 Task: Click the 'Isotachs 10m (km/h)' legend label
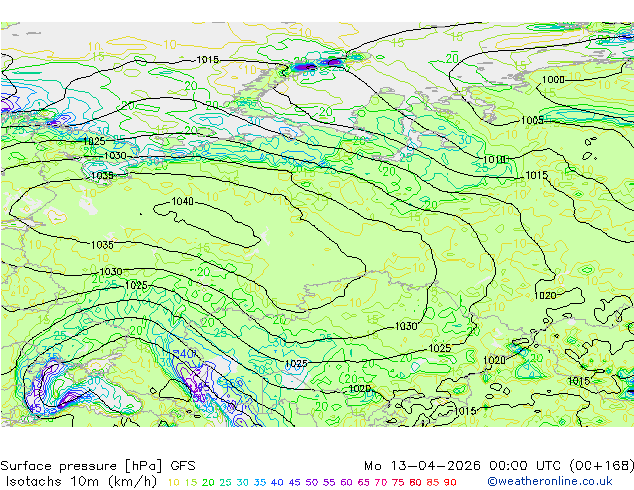81,482
